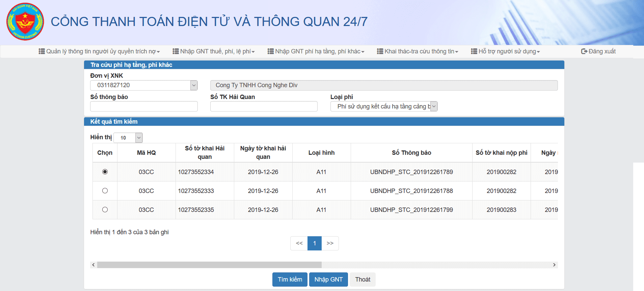Click the Tìm kiếm search button
This screenshot has width=644, height=291.
[290, 280]
